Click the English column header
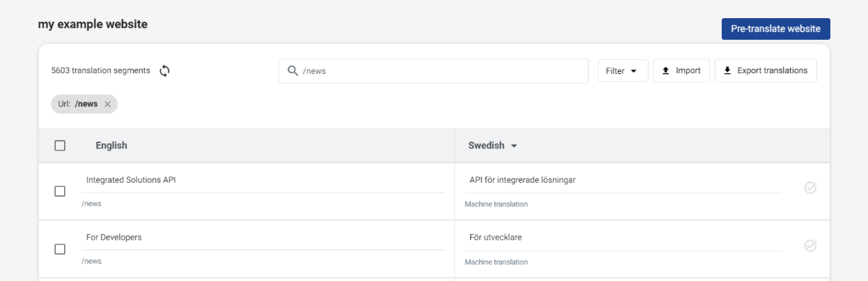 click(111, 145)
